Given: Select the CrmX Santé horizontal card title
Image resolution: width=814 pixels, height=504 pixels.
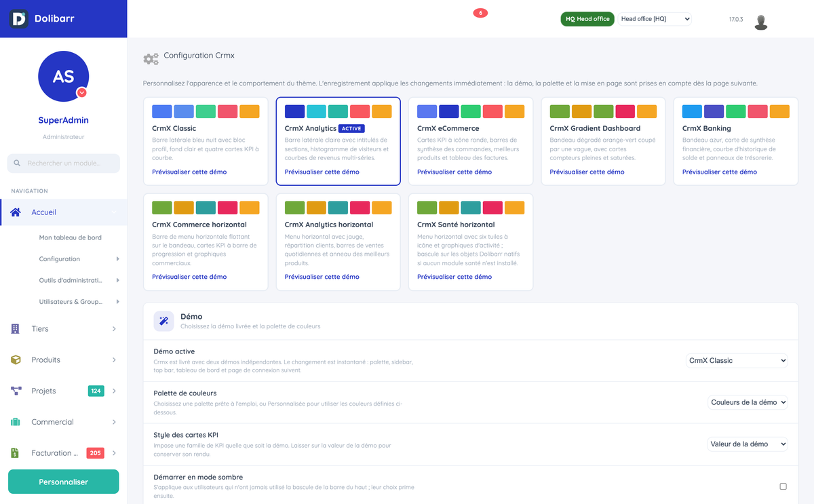Looking at the screenshot, I should [456, 225].
